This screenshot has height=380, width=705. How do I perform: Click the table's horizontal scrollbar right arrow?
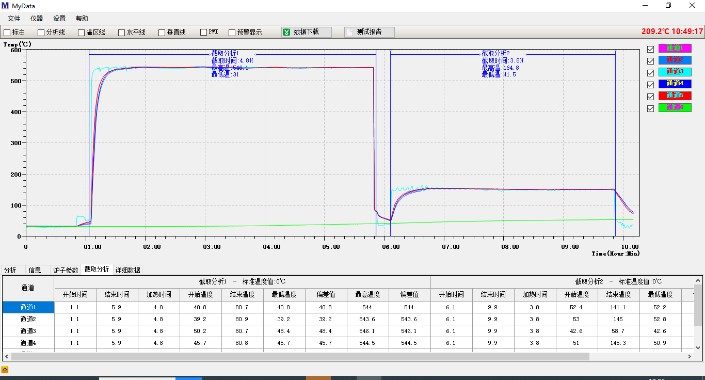[x=689, y=356]
